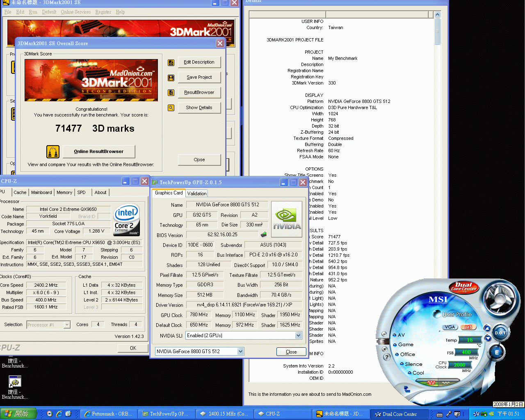The width and height of the screenshot is (525, 420).
Task: Click the minus minimize button on Dual Core Center
Action: (x=383, y=334)
